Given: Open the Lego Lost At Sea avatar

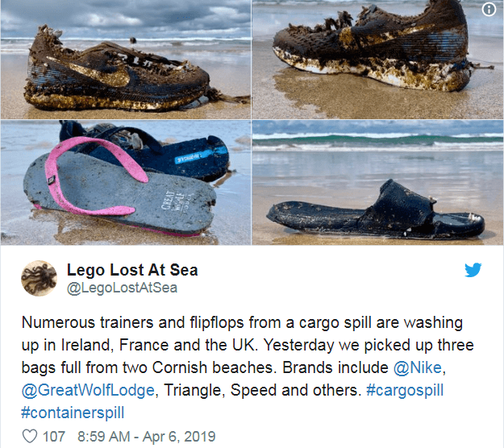Looking at the screenshot, I should coord(39,279).
